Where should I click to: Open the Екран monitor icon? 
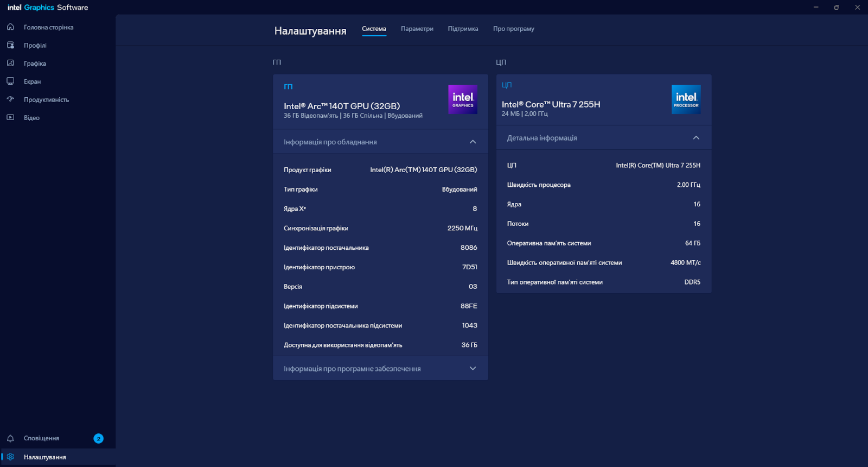click(10, 81)
